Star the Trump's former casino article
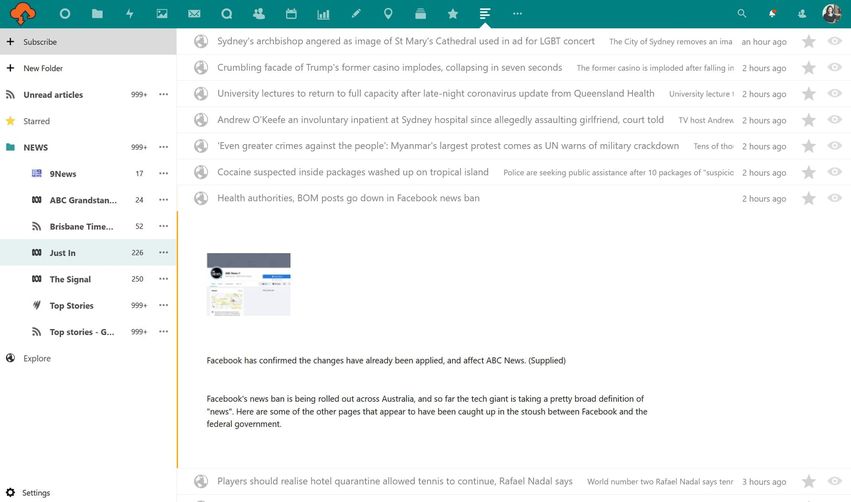Image resolution: width=851 pixels, height=502 pixels. 809,67
